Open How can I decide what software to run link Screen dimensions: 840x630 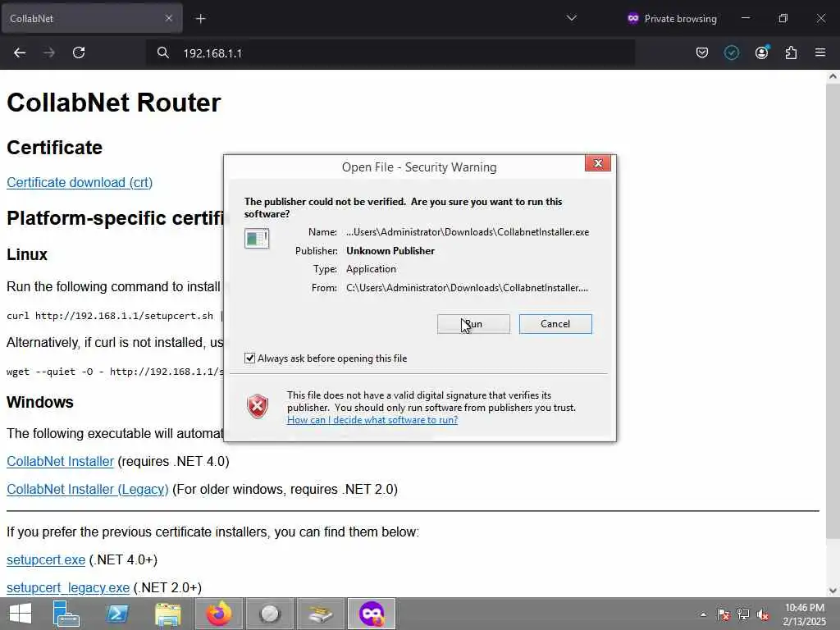tap(372, 420)
